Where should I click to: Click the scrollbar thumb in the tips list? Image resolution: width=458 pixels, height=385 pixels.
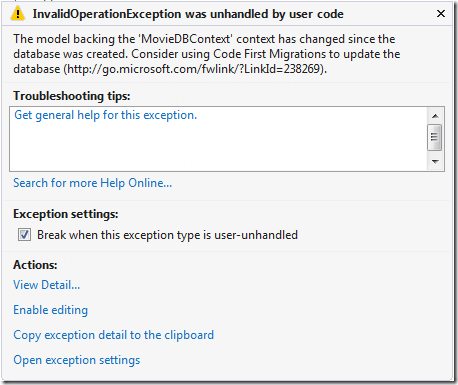[435, 137]
